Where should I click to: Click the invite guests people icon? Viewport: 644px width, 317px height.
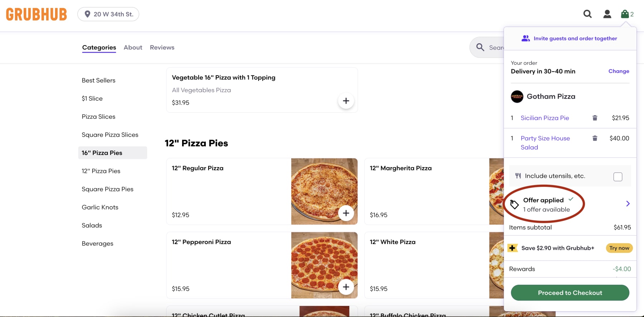(525, 38)
